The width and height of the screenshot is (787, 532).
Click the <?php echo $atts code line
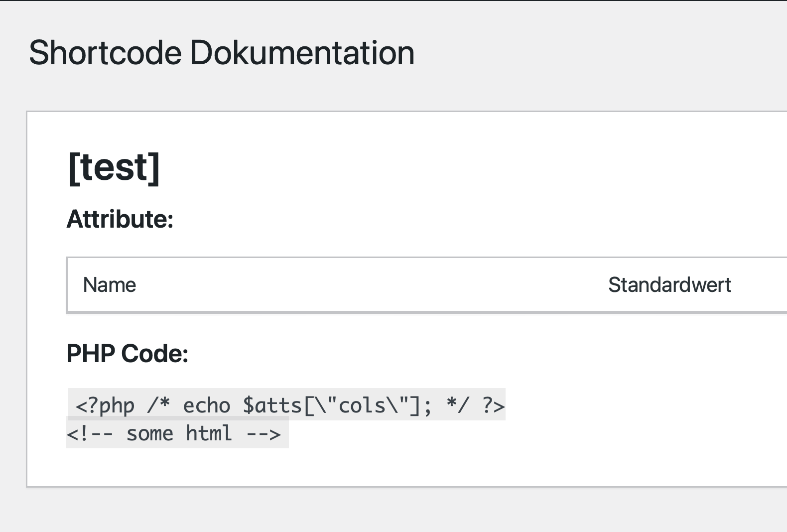287,404
